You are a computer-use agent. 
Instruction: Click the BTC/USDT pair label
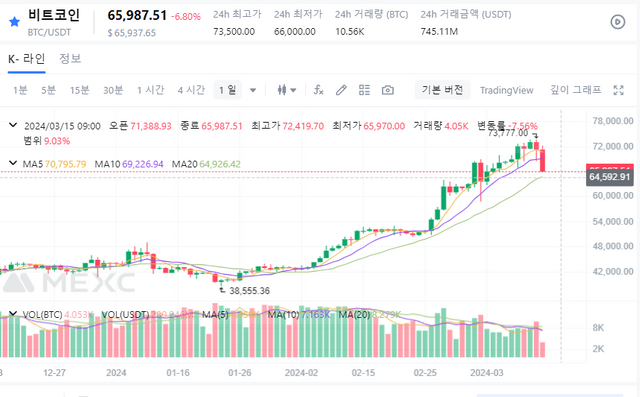coord(49,33)
